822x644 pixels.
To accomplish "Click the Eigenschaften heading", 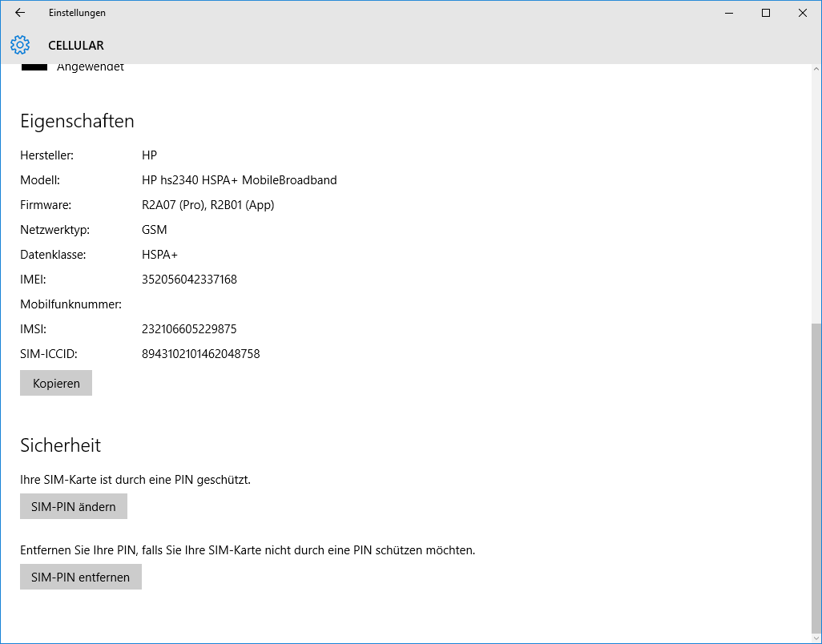I will pos(77,122).
